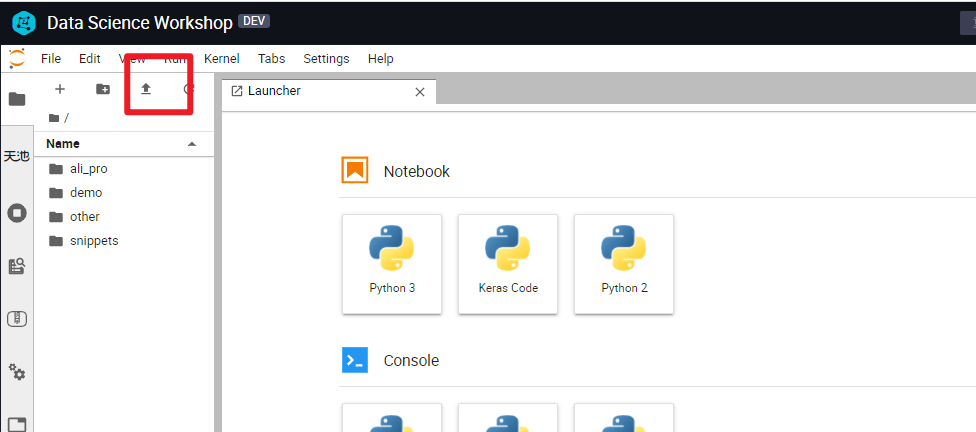
Task: Click the Jupyter logo in menu bar
Action: click(17, 59)
